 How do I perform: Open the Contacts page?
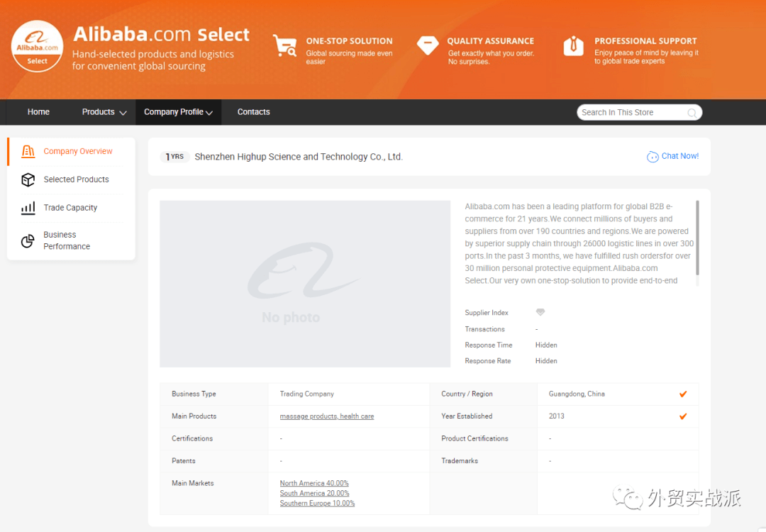click(253, 112)
